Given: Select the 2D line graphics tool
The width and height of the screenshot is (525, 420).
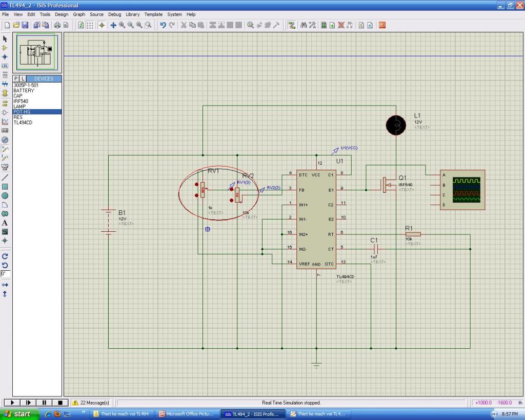Looking at the screenshot, I should [x=5, y=177].
